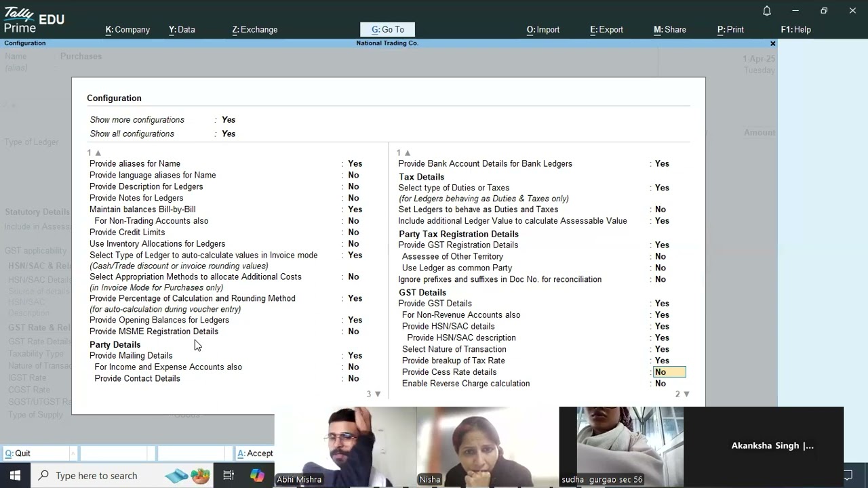Image resolution: width=868 pixels, height=488 pixels.
Task: Click the G: Go To button
Action: [387, 30]
